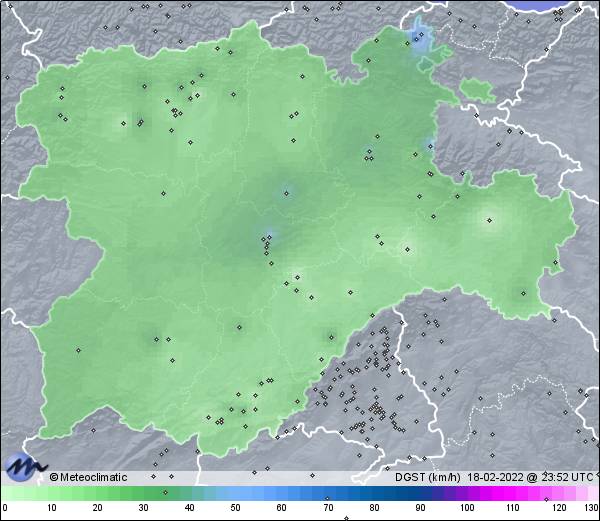This screenshot has width=600, height=521.
Task: Click the legend value 130
Action: 592,508
